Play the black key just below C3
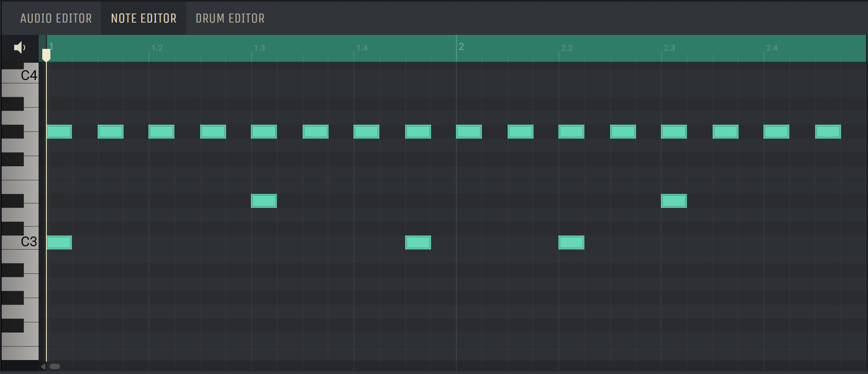The width and height of the screenshot is (868, 374). click(13, 270)
